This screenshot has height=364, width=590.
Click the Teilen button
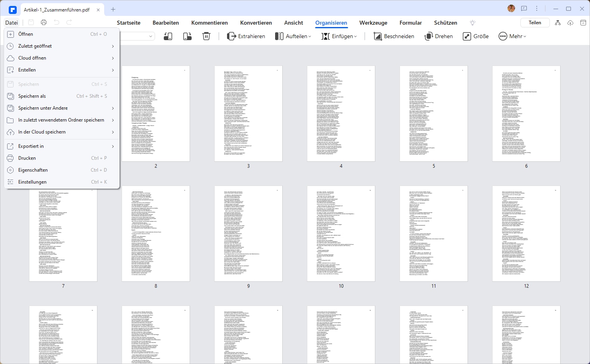(x=535, y=23)
